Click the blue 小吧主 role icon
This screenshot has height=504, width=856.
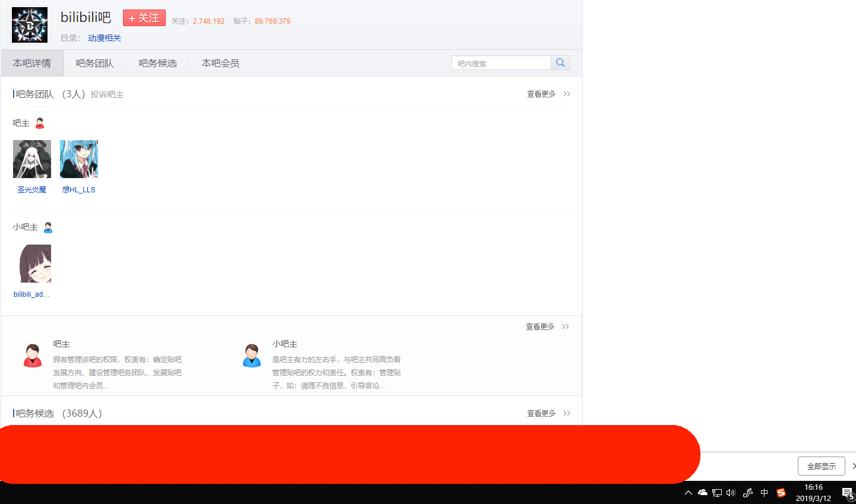[48, 227]
